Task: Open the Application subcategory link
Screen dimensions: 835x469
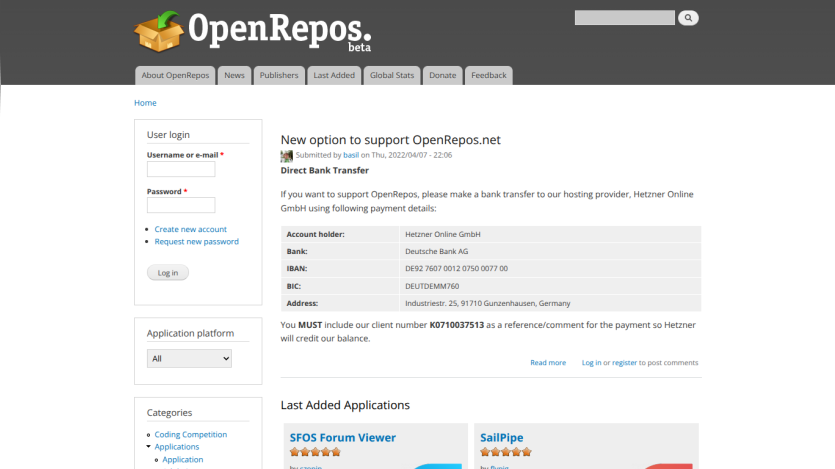Action: [x=183, y=459]
